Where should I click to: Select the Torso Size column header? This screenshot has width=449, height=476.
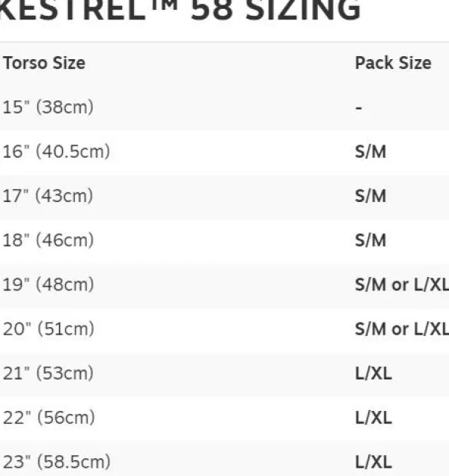(x=43, y=63)
